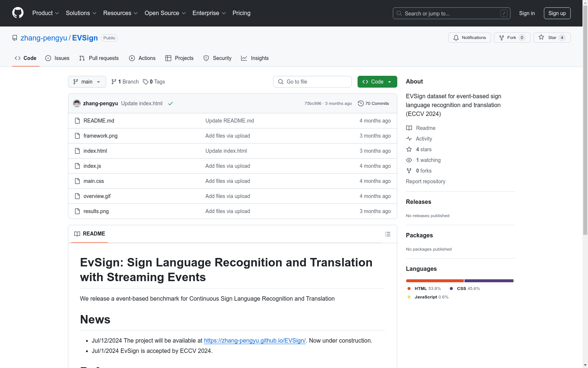The width and height of the screenshot is (588, 368).
Task: Click the pulse icon next to Activity
Action: coord(409,139)
